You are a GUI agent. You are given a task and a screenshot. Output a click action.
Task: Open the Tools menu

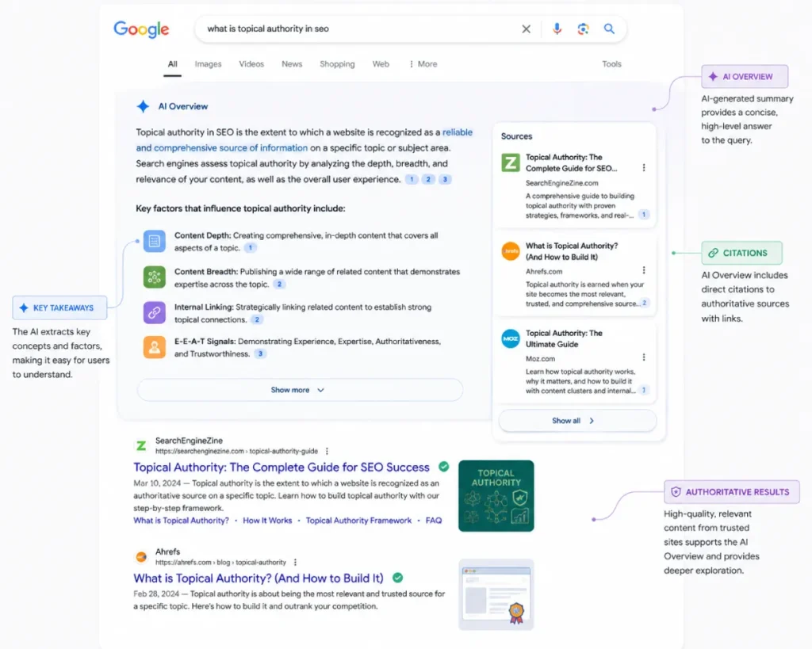611,64
